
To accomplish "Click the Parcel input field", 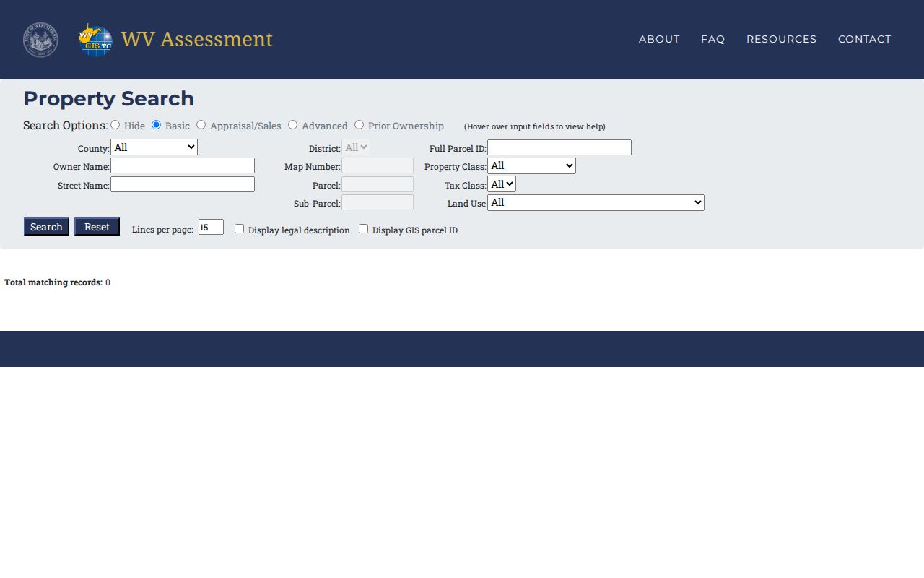I will (x=378, y=184).
